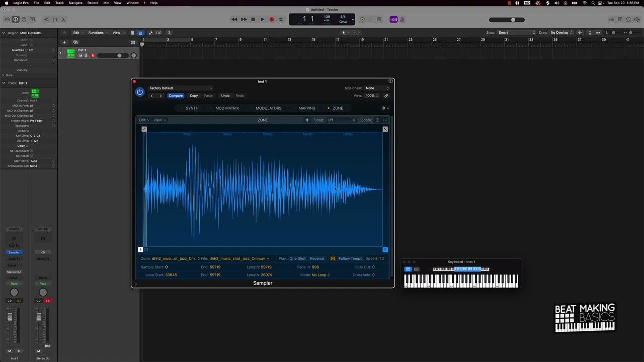Go to previous Sampler preset arrow
Image resolution: width=644 pixels, height=362 pixels.
point(151,96)
